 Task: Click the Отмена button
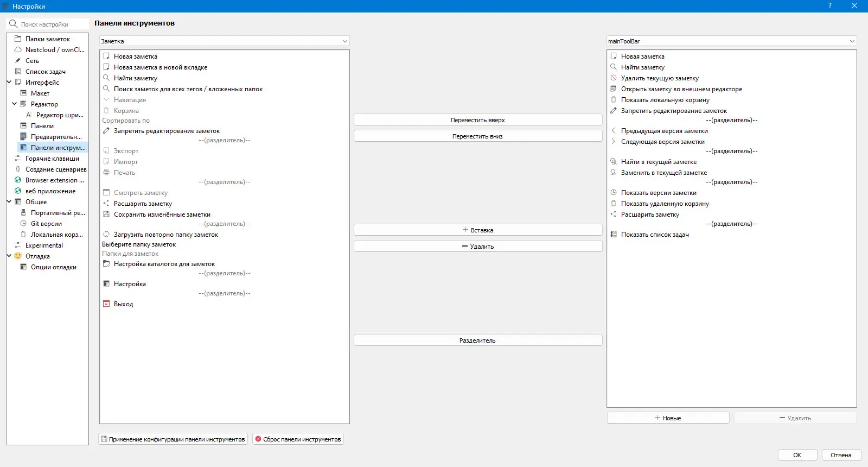click(x=841, y=455)
